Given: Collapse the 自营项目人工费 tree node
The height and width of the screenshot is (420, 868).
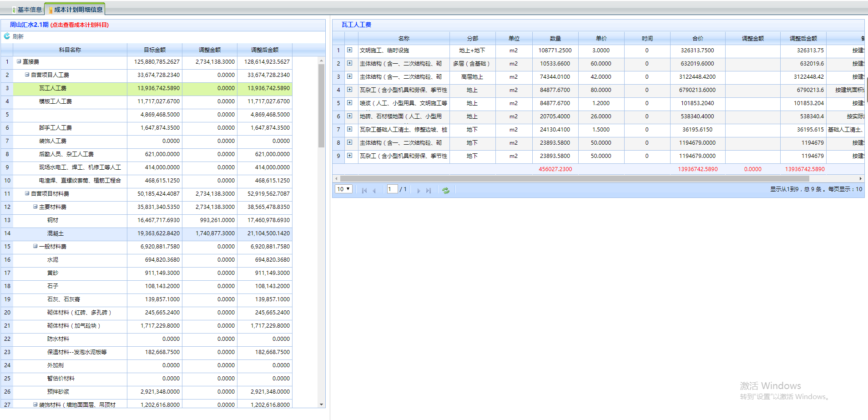Looking at the screenshot, I should (27, 75).
